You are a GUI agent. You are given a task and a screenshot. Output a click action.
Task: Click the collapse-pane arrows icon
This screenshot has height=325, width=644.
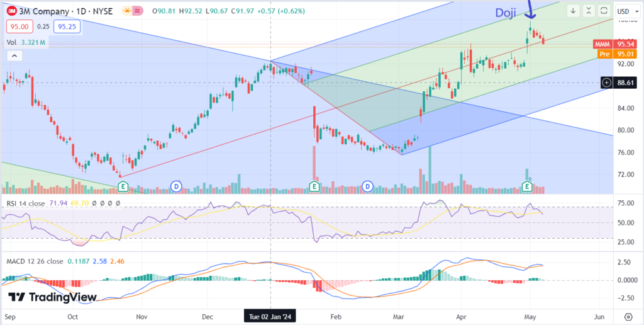pos(589,10)
